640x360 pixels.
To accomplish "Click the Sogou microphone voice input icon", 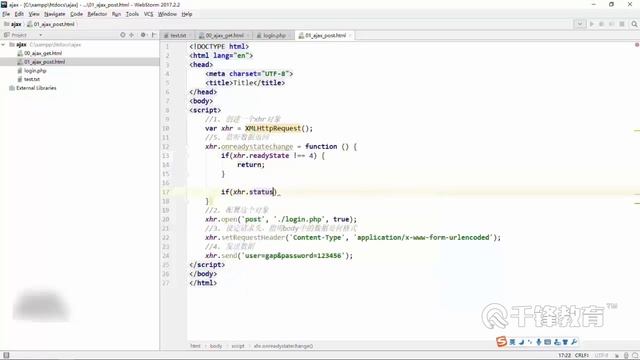I will point(539,342).
